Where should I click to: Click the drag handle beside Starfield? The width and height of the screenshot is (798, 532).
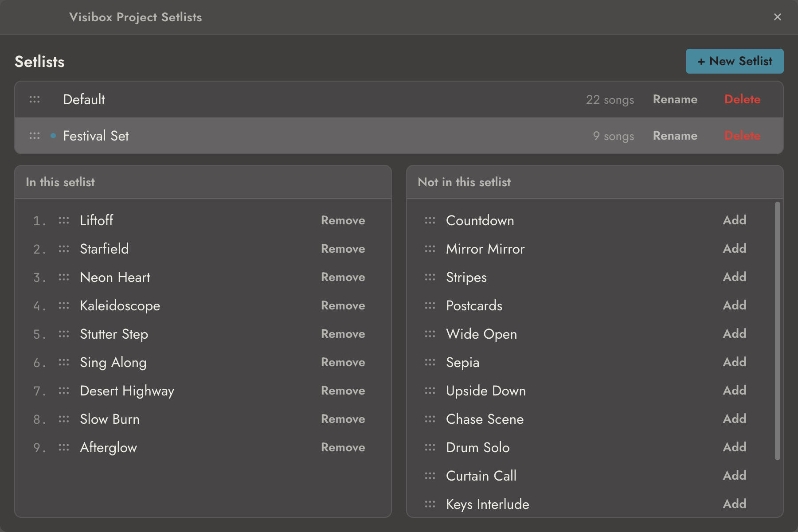64,249
